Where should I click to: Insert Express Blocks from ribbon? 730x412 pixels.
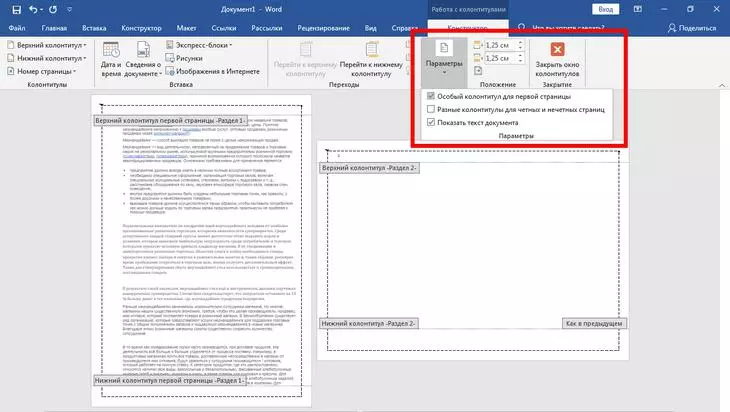202,45
